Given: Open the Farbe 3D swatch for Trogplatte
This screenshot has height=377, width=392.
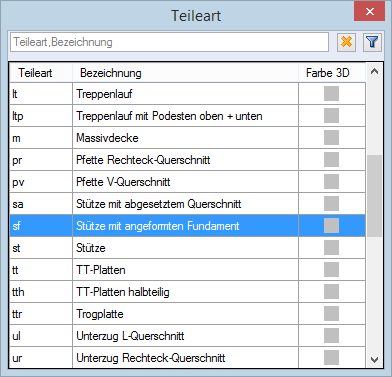Looking at the screenshot, I should 331,314.
